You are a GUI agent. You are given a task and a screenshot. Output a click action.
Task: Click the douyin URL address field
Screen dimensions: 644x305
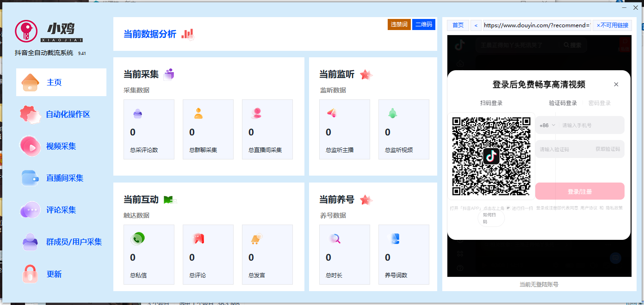point(537,25)
